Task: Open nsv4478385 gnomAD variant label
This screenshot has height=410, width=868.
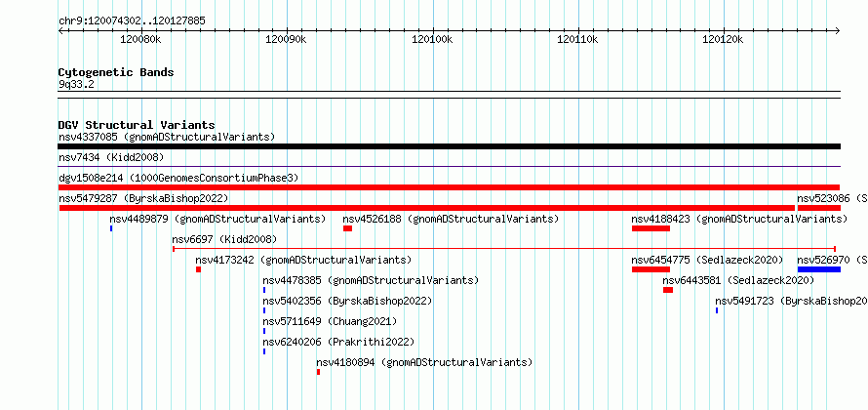Action: click(371, 280)
